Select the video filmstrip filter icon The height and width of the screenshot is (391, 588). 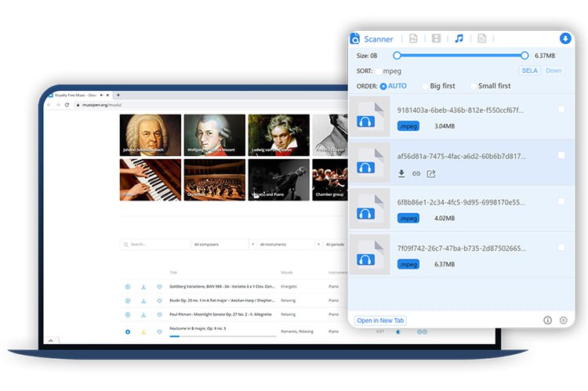(x=436, y=38)
